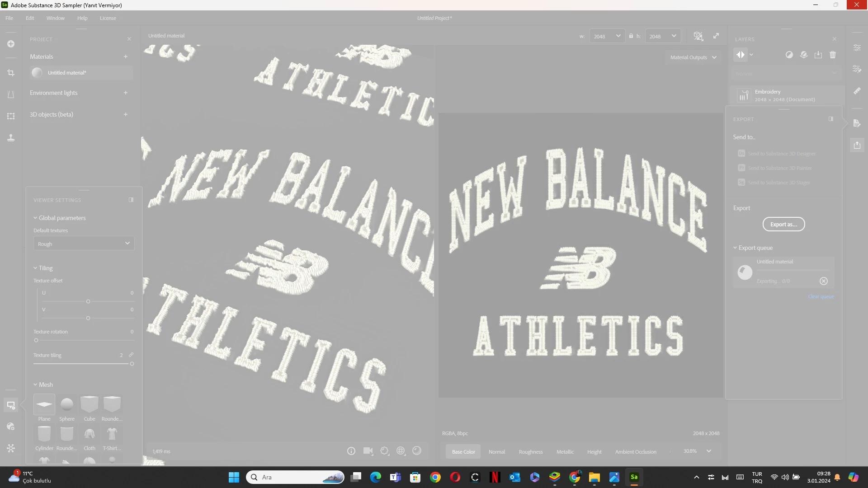Switch to the Roughness channel tab
The image size is (868, 488).
[x=530, y=451]
